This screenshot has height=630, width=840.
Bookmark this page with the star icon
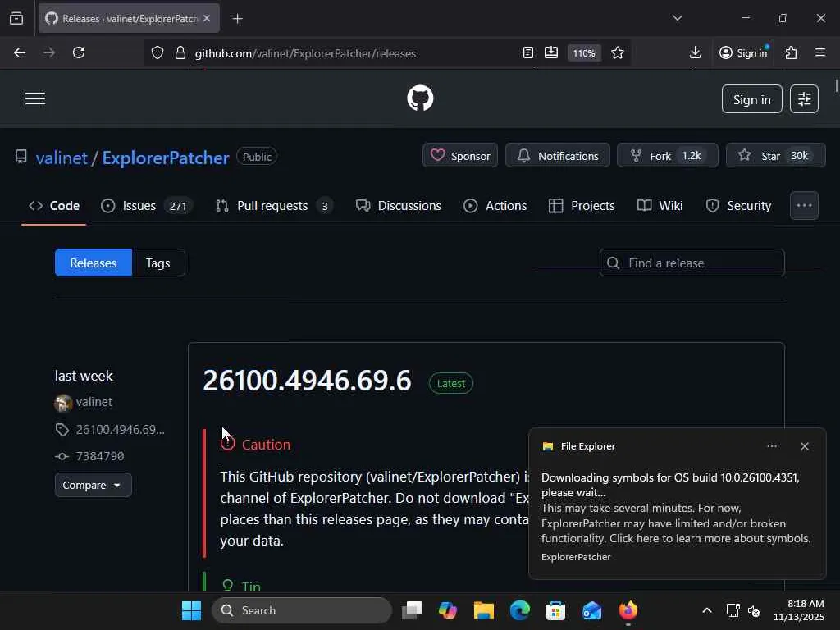pyautogui.click(x=618, y=53)
